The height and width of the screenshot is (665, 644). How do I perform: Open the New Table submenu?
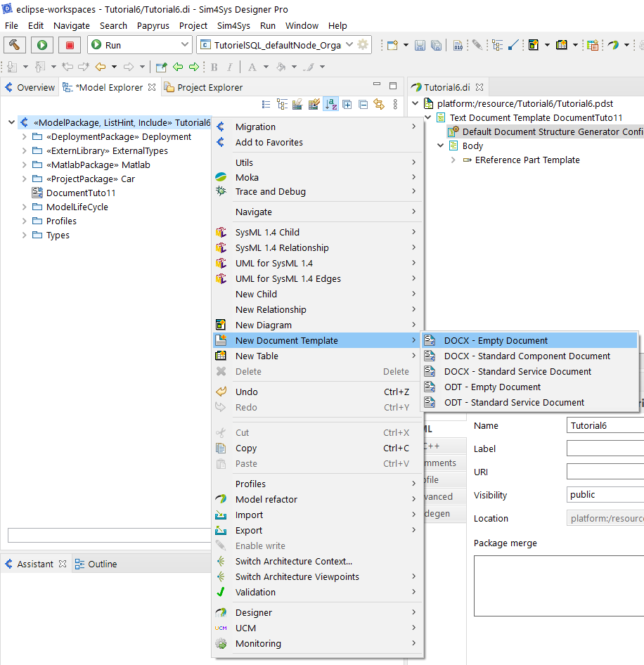click(x=317, y=356)
